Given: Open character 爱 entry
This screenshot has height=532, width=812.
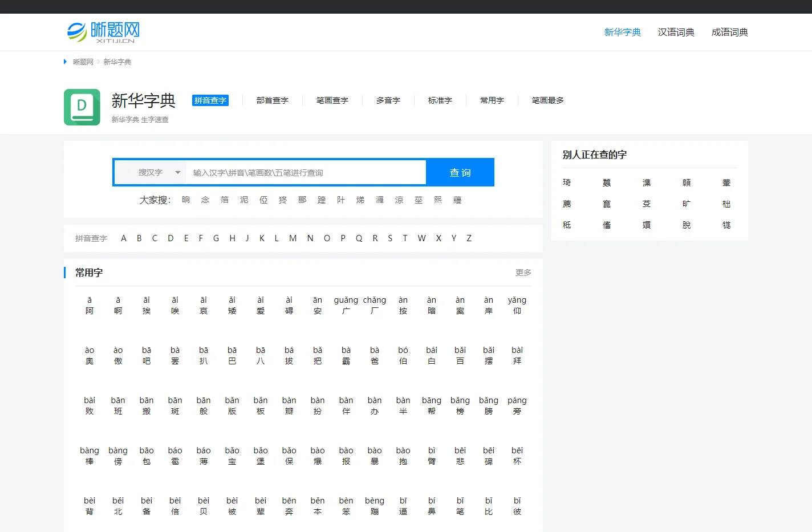Looking at the screenshot, I should pos(261,305).
